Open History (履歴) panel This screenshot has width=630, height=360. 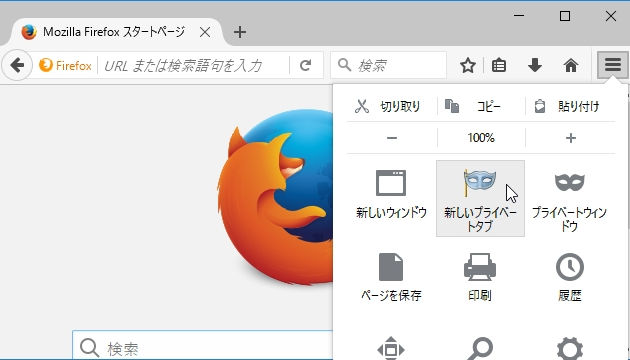point(569,278)
